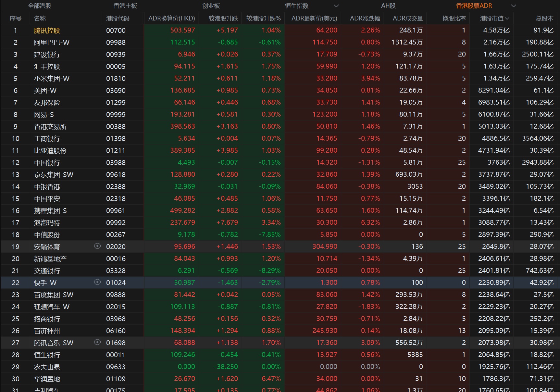Switch to the 全部港股 tab
This screenshot has height=392, width=560.
pos(40,6)
